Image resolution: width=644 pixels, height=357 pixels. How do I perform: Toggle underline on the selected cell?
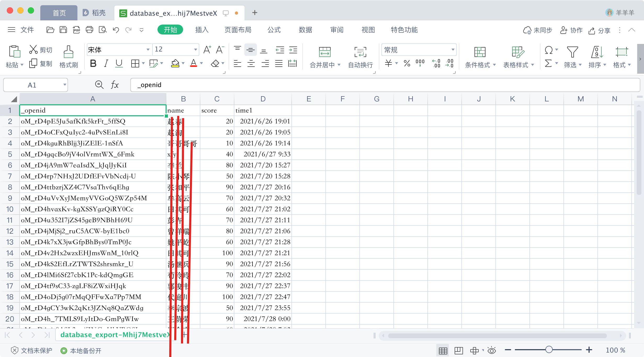click(x=119, y=63)
